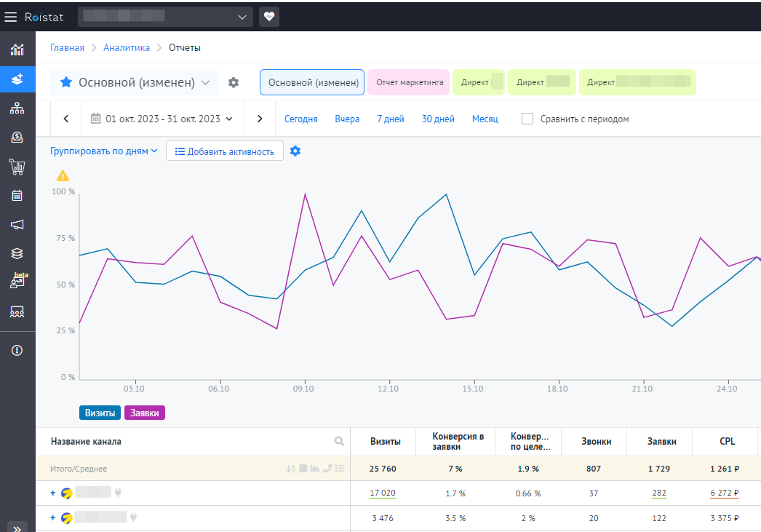Toggle the purple 'Заявки' chart legend
This screenshot has width=761, height=532.
click(x=146, y=413)
